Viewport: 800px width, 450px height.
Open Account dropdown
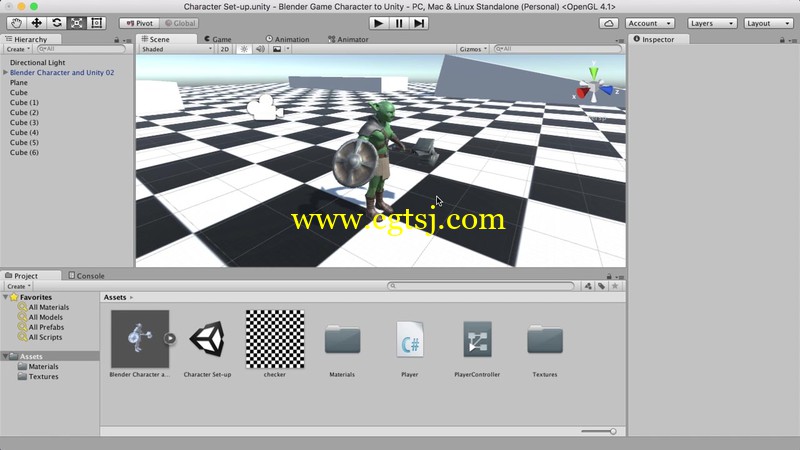tap(649, 23)
